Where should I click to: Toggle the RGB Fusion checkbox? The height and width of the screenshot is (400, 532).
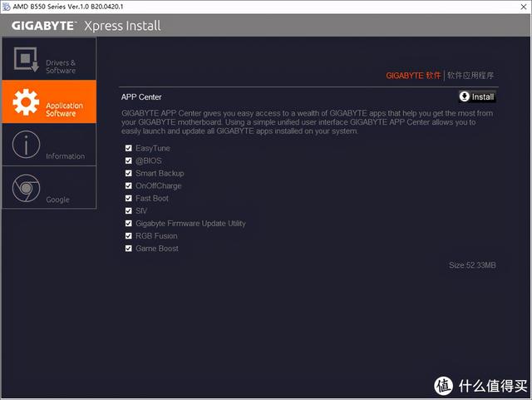(x=129, y=236)
